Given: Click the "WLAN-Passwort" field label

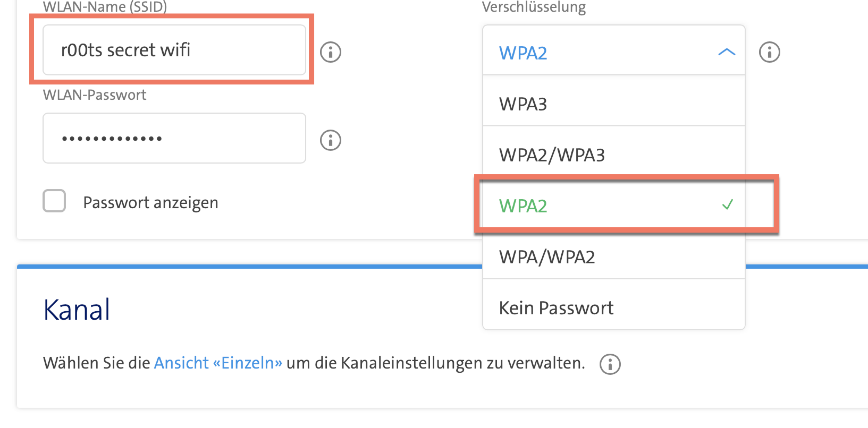Looking at the screenshot, I should point(94,95).
